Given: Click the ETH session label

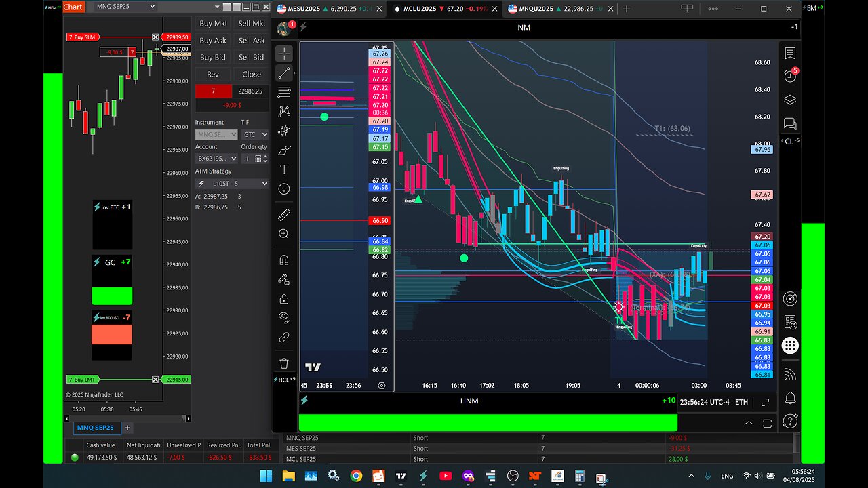Looking at the screenshot, I should [741, 402].
